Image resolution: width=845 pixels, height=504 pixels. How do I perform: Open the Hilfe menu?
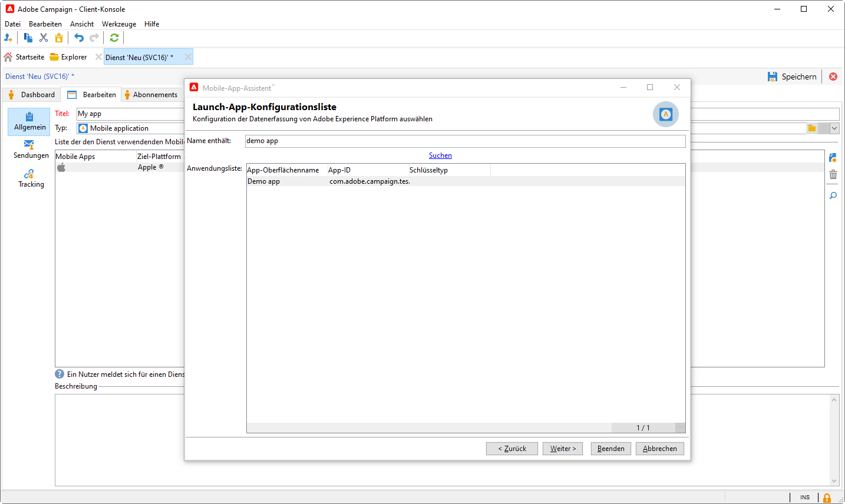coord(152,24)
